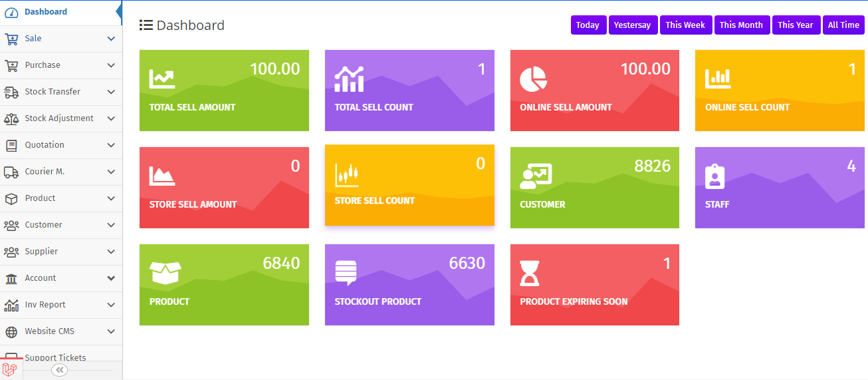
Task: Click the Stock Adjustment scales icon
Action: point(11,118)
